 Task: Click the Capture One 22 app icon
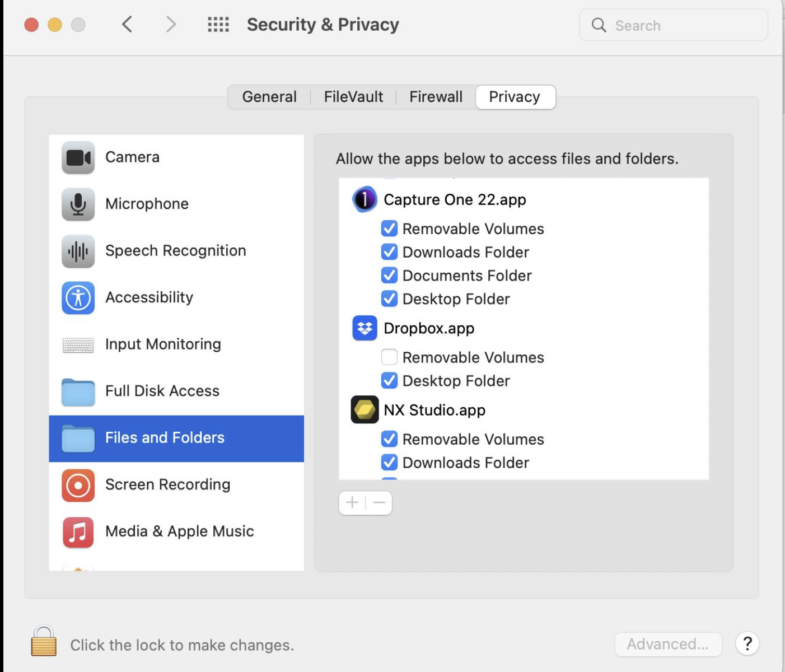pyautogui.click(x=365, y=199)
